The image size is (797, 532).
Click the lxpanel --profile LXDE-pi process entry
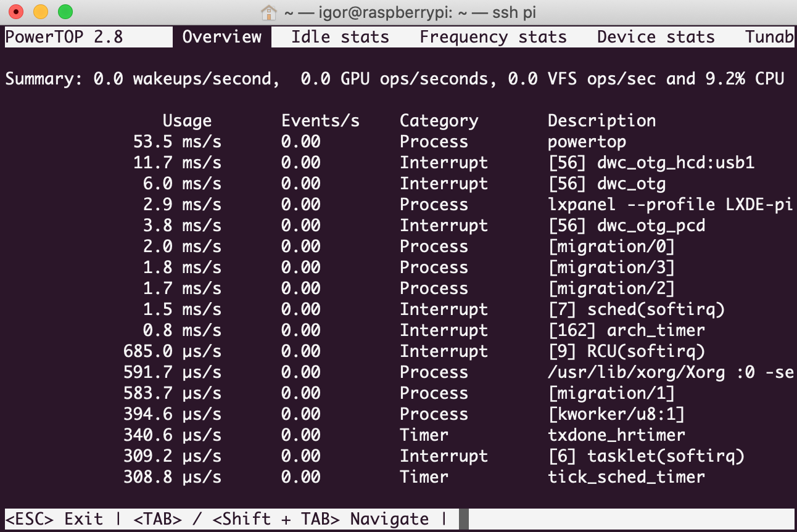(670, 205)
